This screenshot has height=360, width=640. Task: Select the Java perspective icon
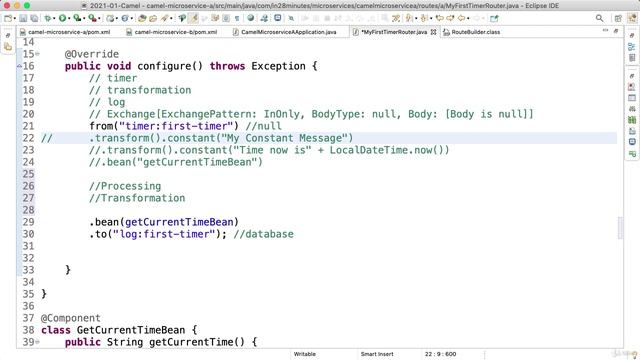(x=632, y=18)
